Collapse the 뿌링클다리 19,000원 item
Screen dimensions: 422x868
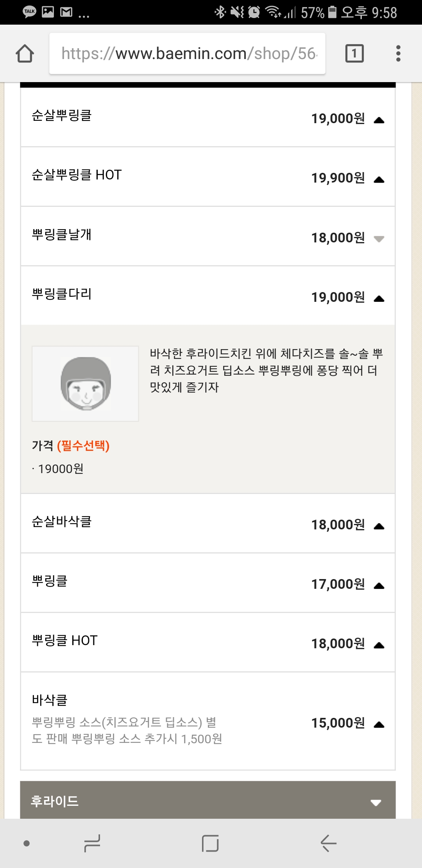point(379,299)
